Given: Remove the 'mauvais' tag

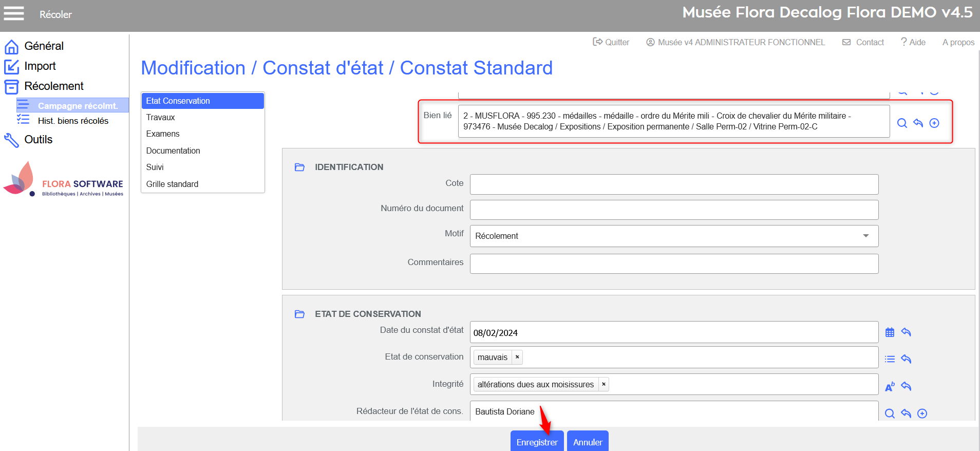Looking at the screenshot, I should click(x=517, y=357).
